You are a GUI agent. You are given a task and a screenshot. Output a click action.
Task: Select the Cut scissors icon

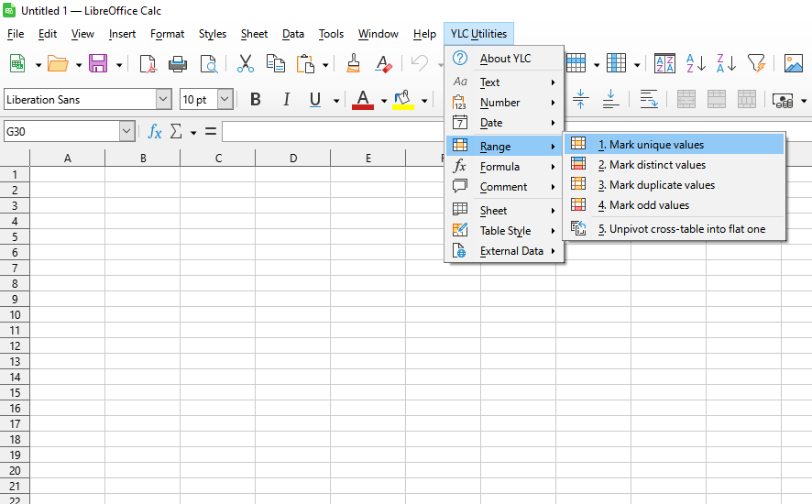coord(245,63)
